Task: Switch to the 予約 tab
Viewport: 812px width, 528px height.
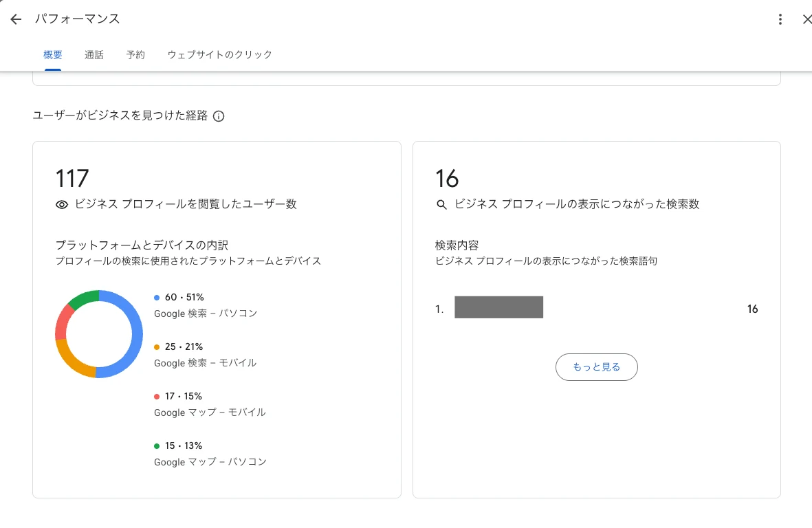Action: point(135,54)
